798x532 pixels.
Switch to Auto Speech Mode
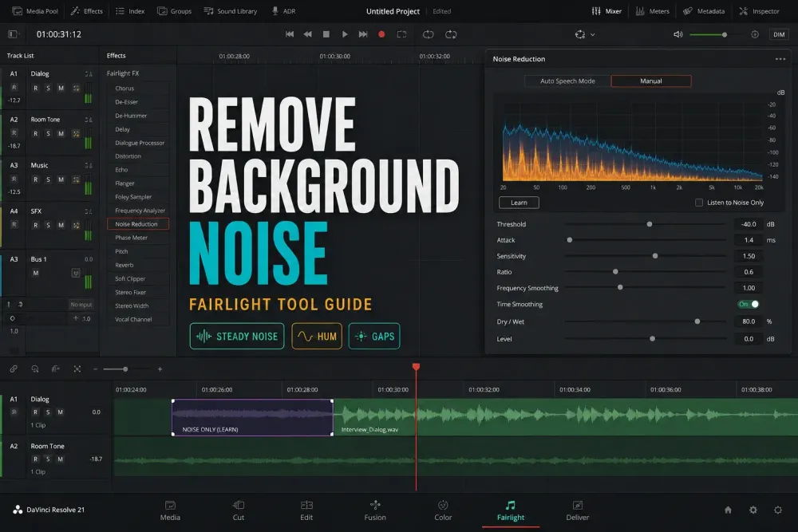coord(567,81)
